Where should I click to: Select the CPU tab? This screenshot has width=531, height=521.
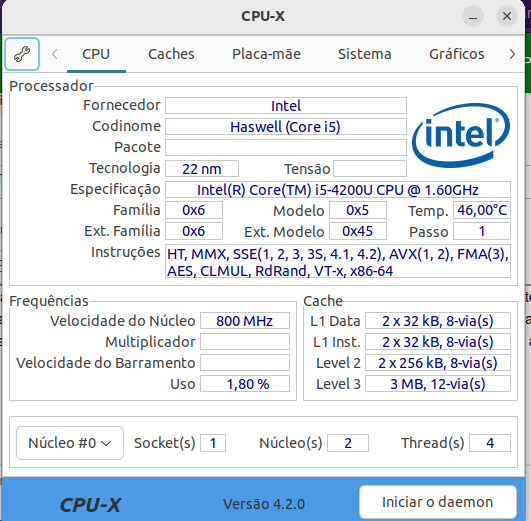[x=96, y=54]
